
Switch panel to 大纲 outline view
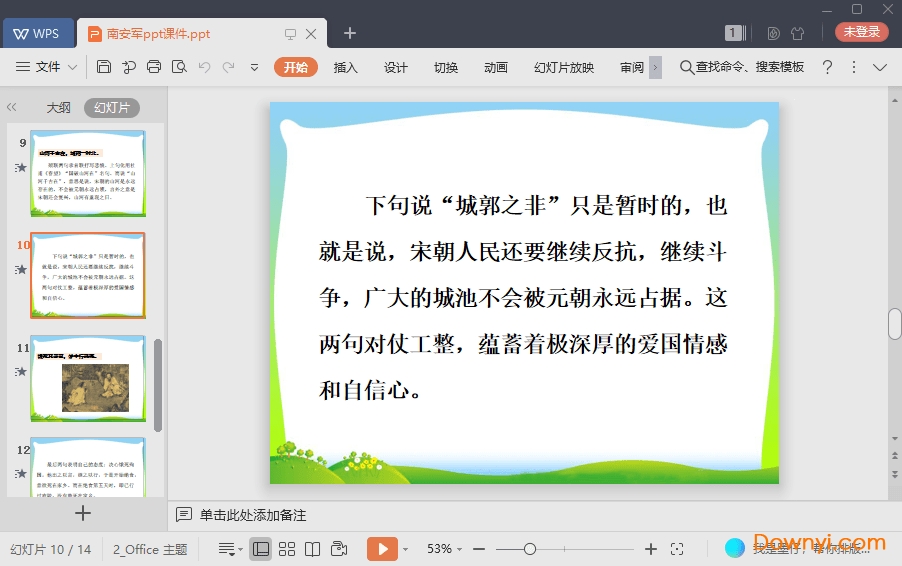point(58,108)
